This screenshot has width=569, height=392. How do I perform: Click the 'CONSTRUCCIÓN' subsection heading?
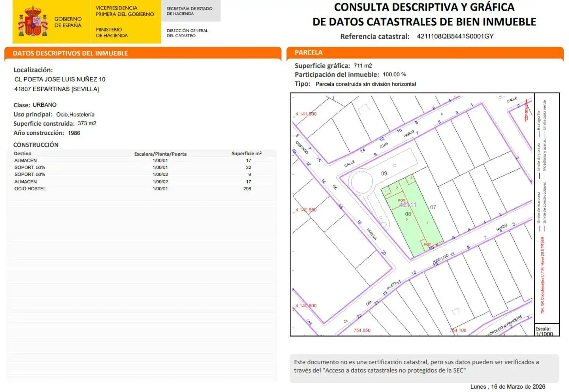point(36,145)
